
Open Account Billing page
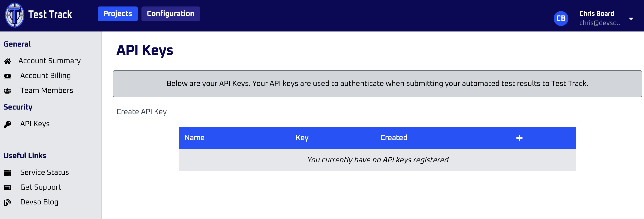[x=45, y=76]
